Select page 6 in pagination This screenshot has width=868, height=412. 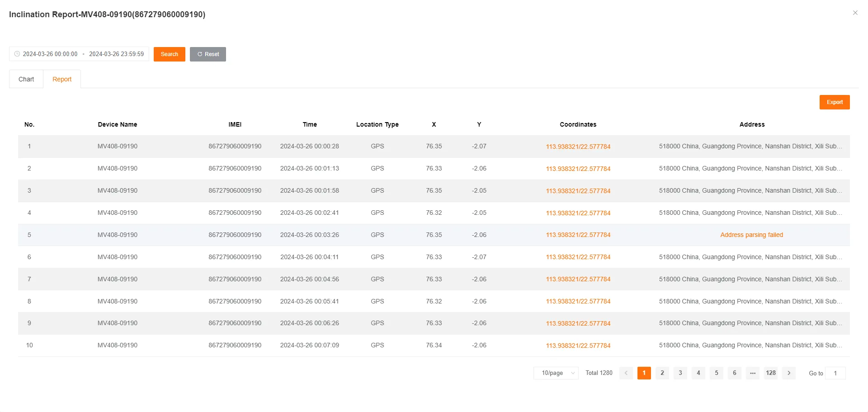[734, 373]
